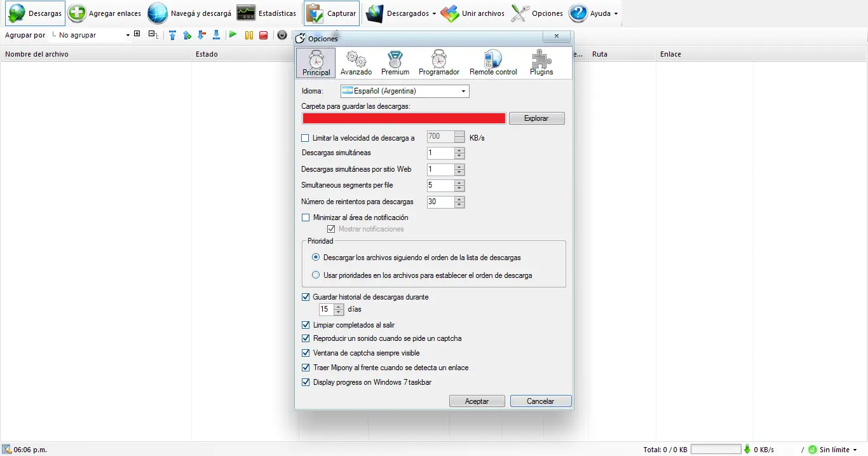Click the Unir archivos icon

(450, 13)
